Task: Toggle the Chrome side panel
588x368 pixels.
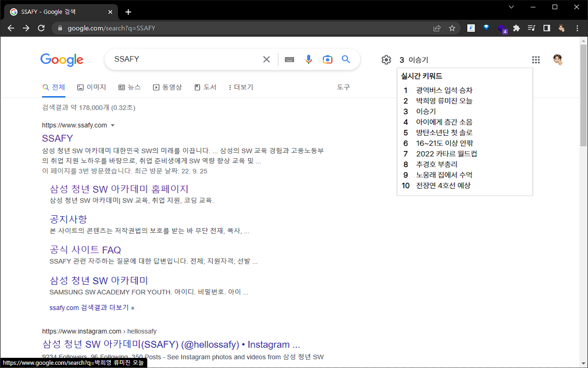Action: pyautogui.click(x=547, y=28)
